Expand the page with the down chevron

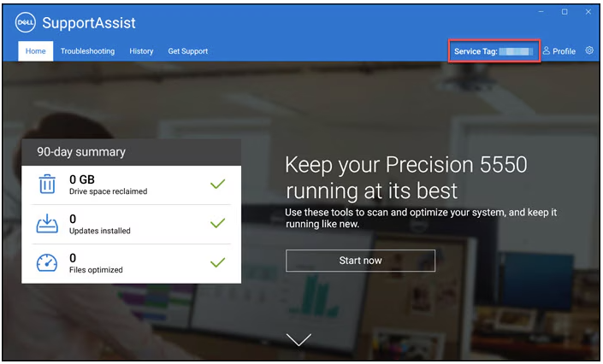[x=299, y=339]
